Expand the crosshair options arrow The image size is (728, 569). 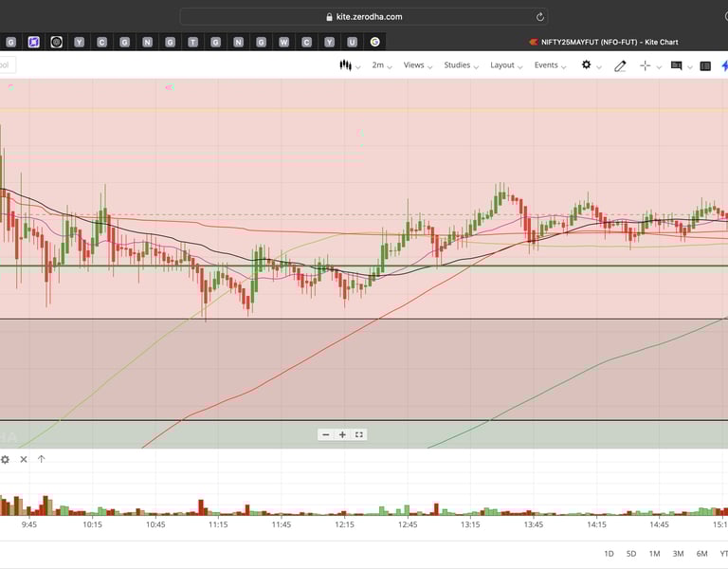(x=659, y=67)
